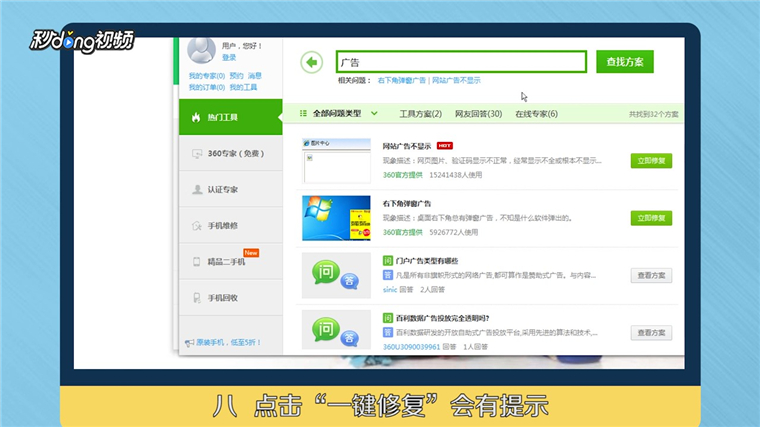Switch to 工具方案(2) tab
This screenshot has height=427, width=760.
[420, 114]
